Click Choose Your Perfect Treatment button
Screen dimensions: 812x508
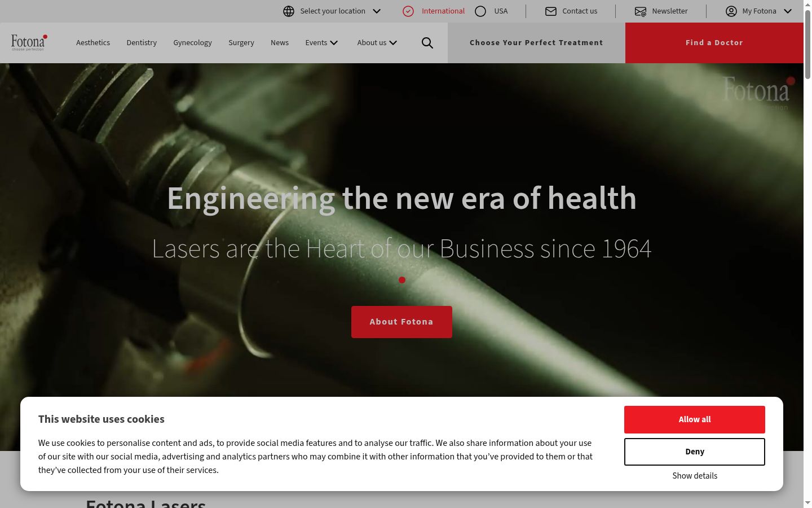[x=536, y=43]
